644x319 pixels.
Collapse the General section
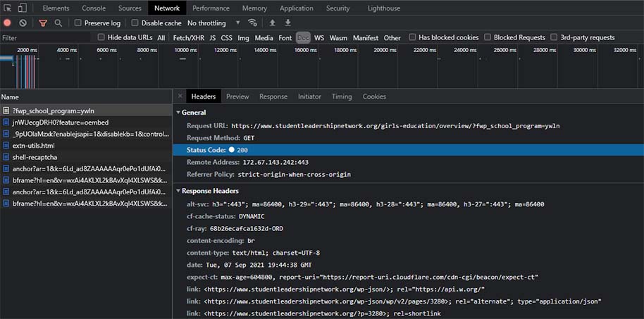pyautogui.click(x=178, y=113)
